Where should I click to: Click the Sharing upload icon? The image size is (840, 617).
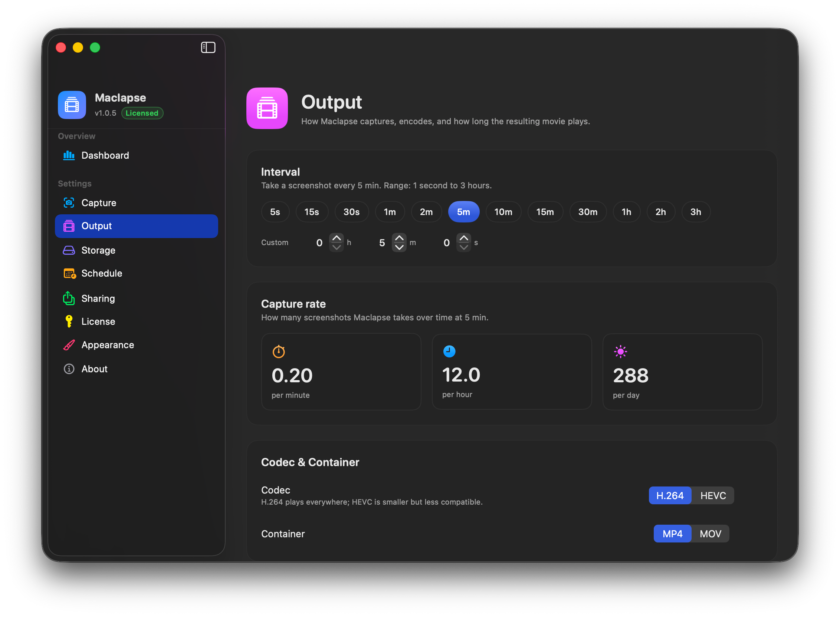[x=69, y=298]
